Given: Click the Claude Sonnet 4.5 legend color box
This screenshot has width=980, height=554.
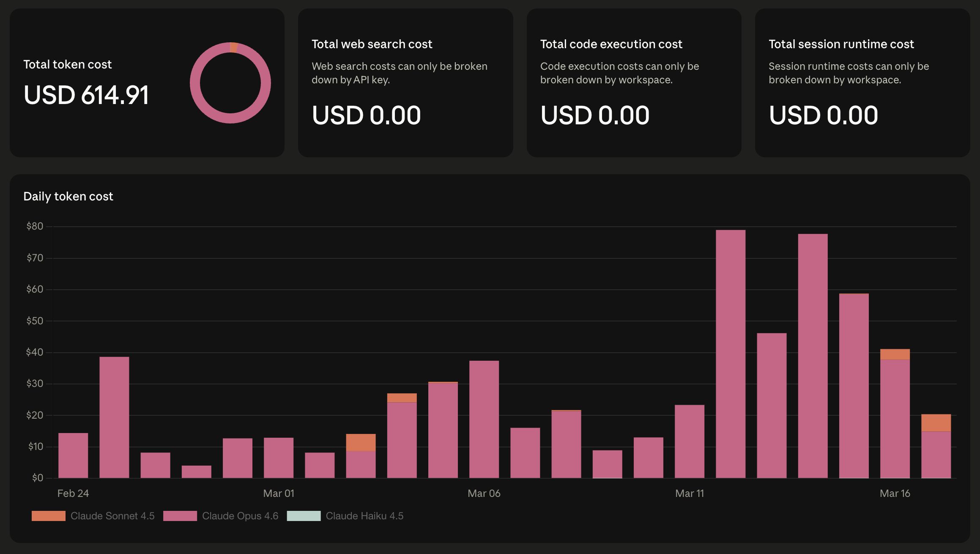Looking at the screenshot, I should [49, 516].
